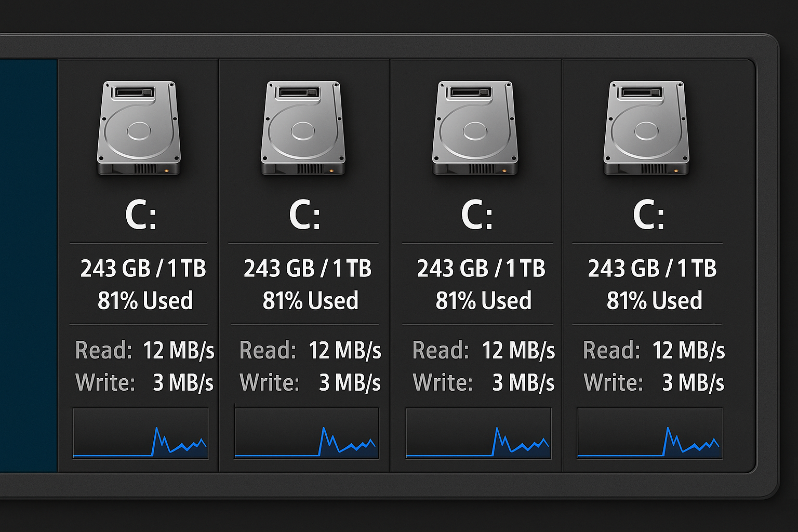Select the third drive panel's activity graph
This screenshot has height=532, width=798.
pyautogui.click(x=478, y=434)
